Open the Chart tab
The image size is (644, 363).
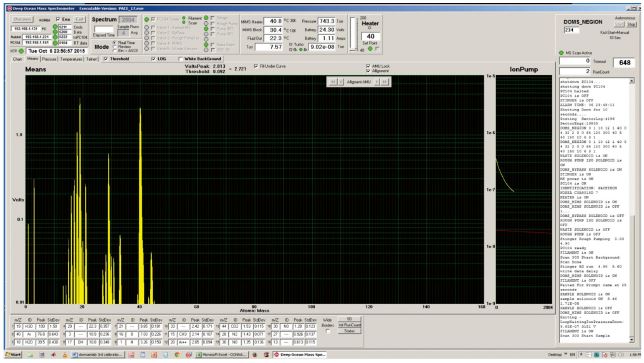tap(18, 59)
